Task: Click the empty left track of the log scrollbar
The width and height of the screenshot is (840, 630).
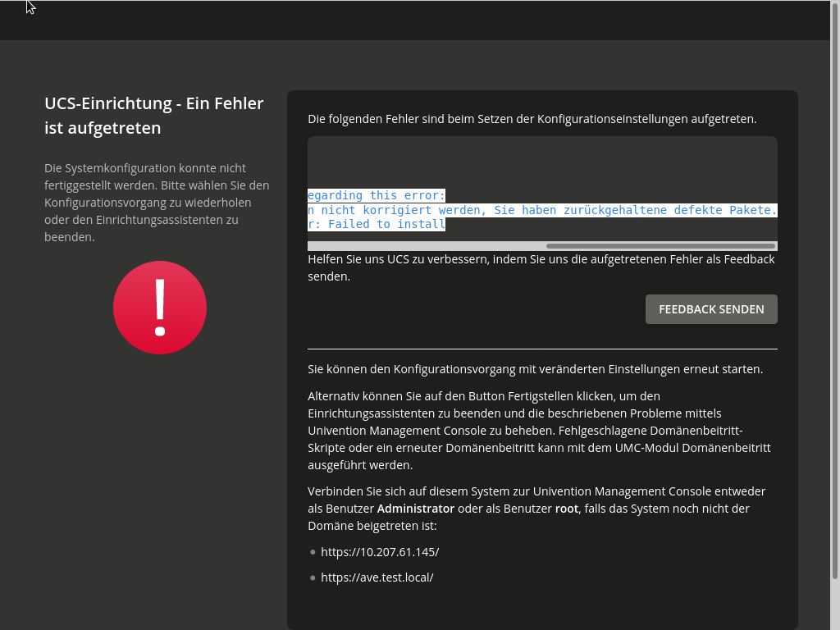Action: click(x=425, y=246)
